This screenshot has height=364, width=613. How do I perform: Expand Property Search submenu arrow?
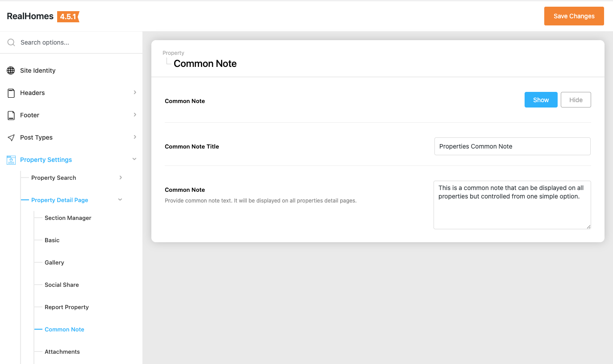click(x=121, y=178)
